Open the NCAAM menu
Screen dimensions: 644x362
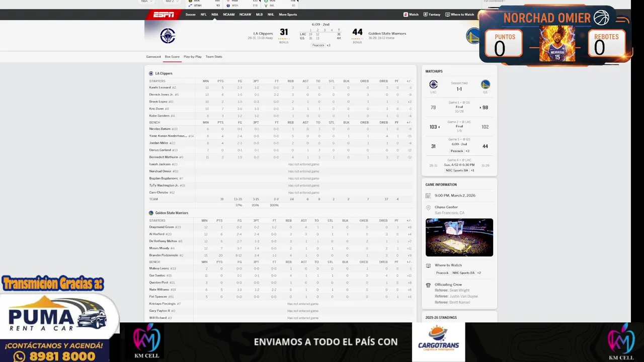(229, 15)
